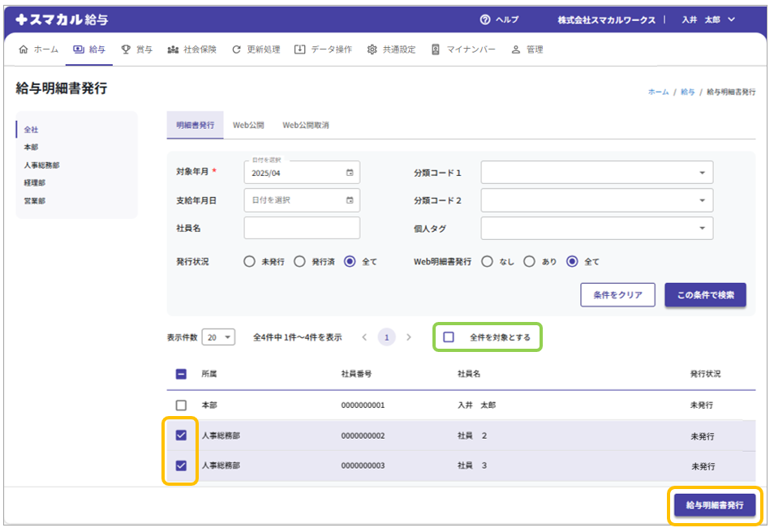This screenshot has width=774, height=532.
Task: Click into the 社員名 input field
Action: [x=301, y=229]
